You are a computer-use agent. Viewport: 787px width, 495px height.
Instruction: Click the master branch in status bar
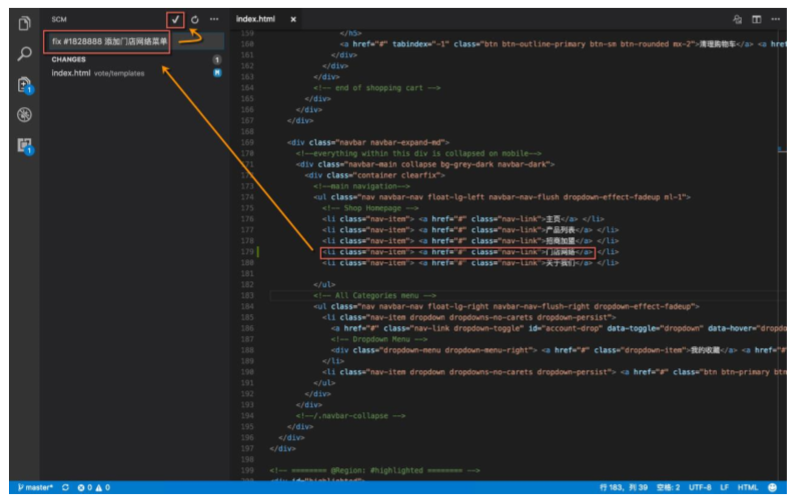(35, 487)
